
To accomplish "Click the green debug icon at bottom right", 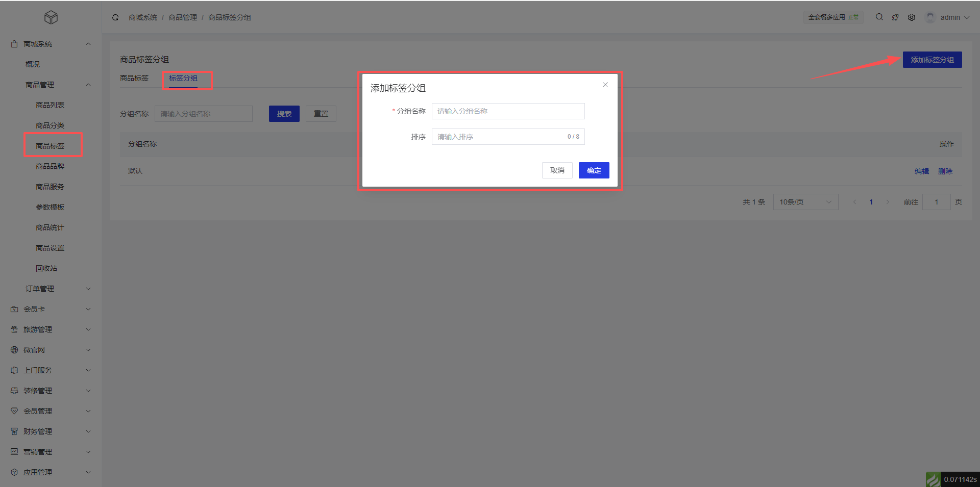I will pyautogui.click(x=934, y=479).
